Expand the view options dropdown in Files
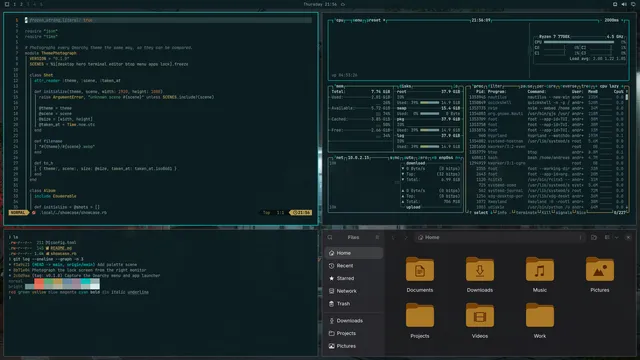640x360 pixels. (616, 237)
